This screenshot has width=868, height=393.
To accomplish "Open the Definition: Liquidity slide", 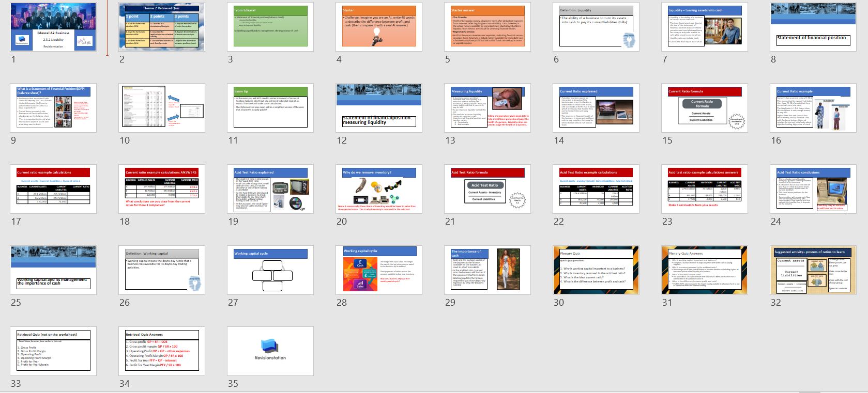I will tap(596, 27).
